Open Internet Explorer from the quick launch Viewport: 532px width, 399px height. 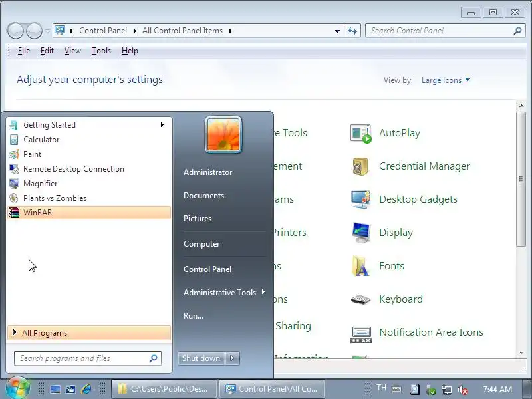click(86, 389)
